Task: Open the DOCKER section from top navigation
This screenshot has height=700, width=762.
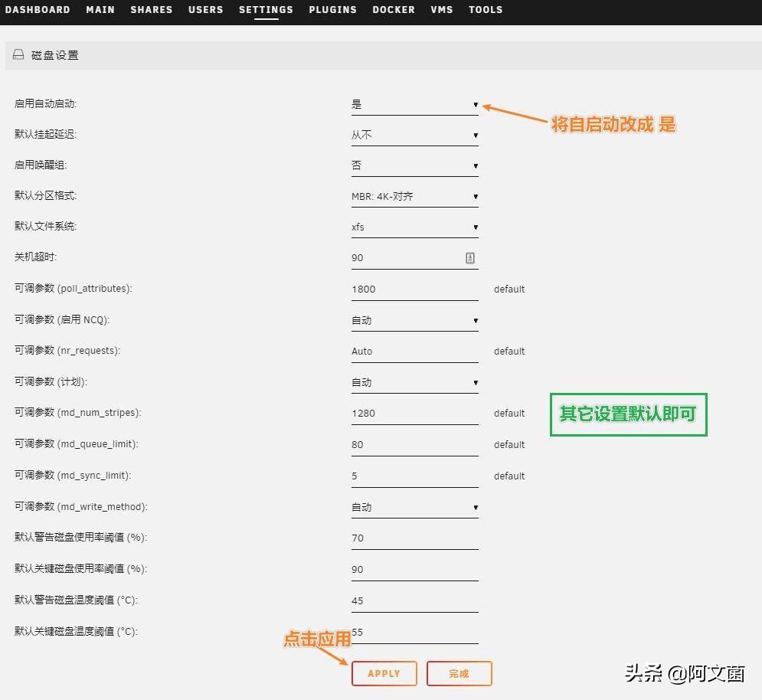Action: (x=393, y=10)
